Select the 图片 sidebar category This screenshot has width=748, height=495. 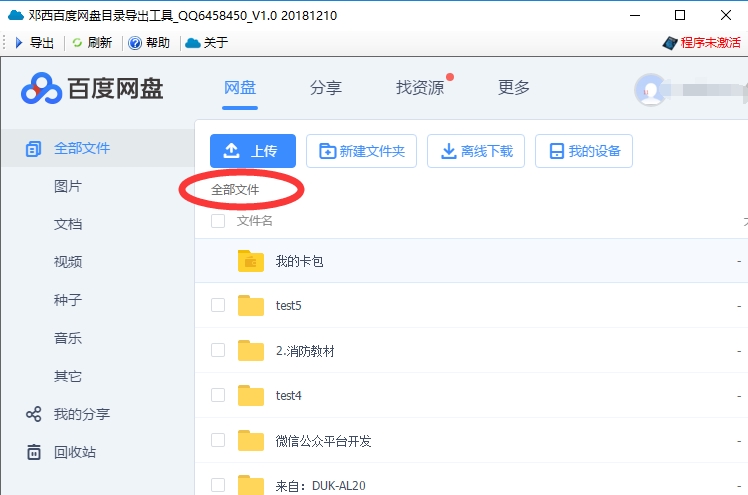click(68, 186)
